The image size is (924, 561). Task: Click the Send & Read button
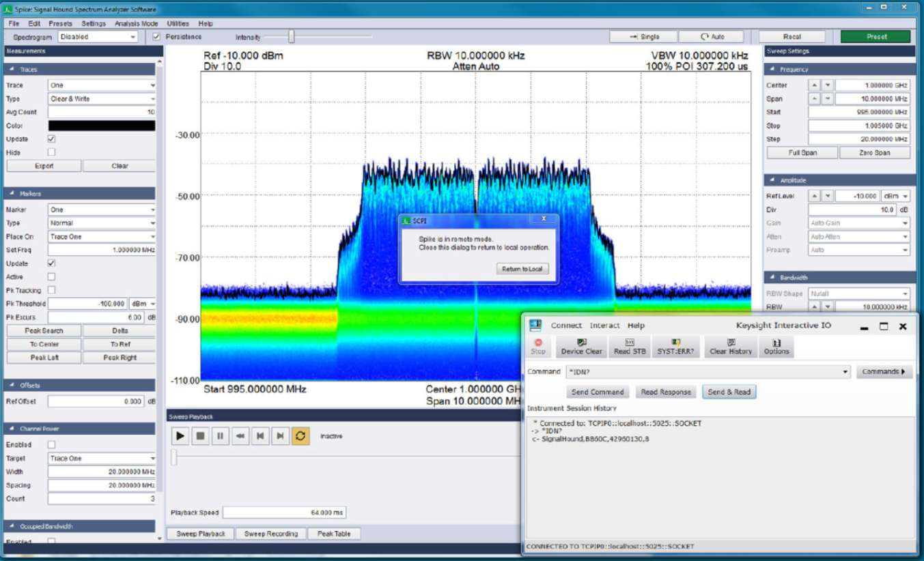pyautogui.click(x=729, y=392)
